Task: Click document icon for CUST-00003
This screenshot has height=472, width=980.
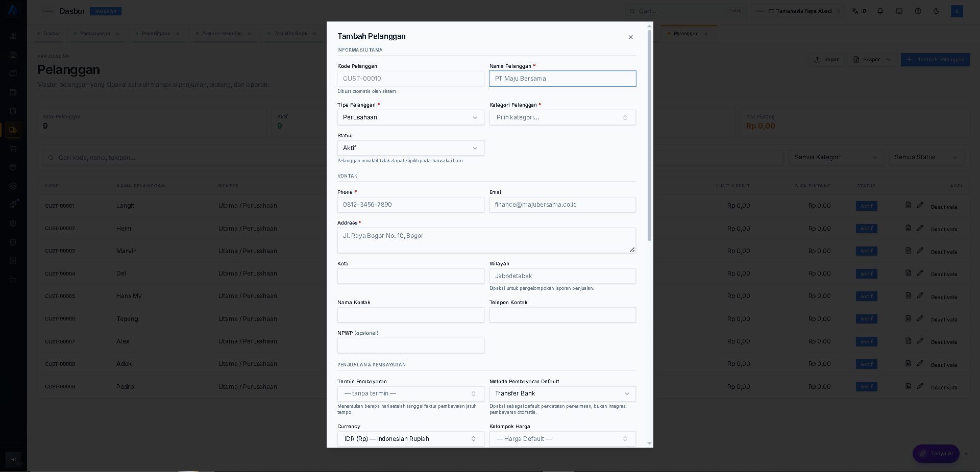Action: pos(908,251)
